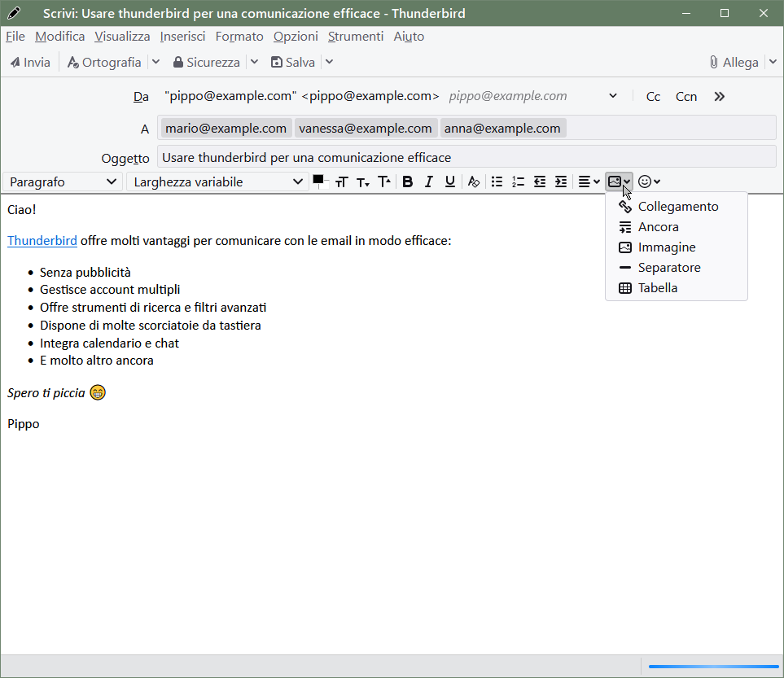Click the 'Gestisce account multipli' bullet text
784x678 pixels.
coord(110,290)
